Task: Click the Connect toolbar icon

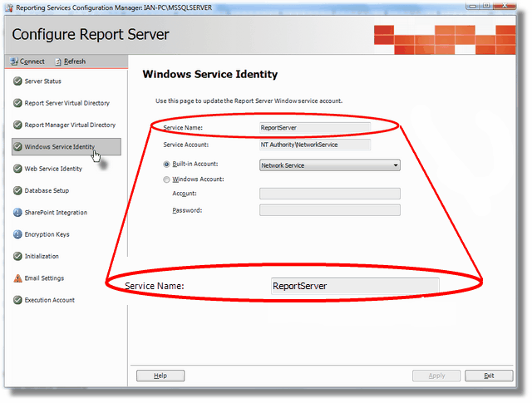Action: point(13,61)
